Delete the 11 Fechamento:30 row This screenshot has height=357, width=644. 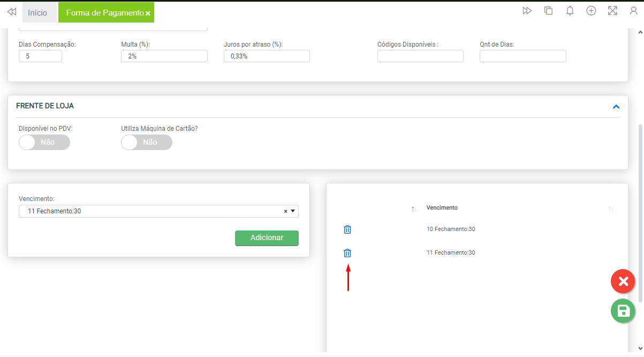[347, 253]
